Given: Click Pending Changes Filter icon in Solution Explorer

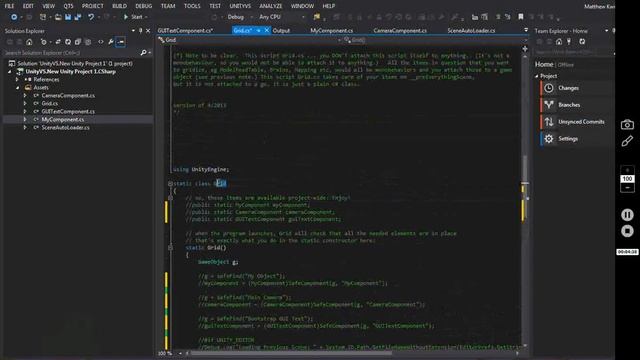Looking at the screenshot, I should coord(43,42).
